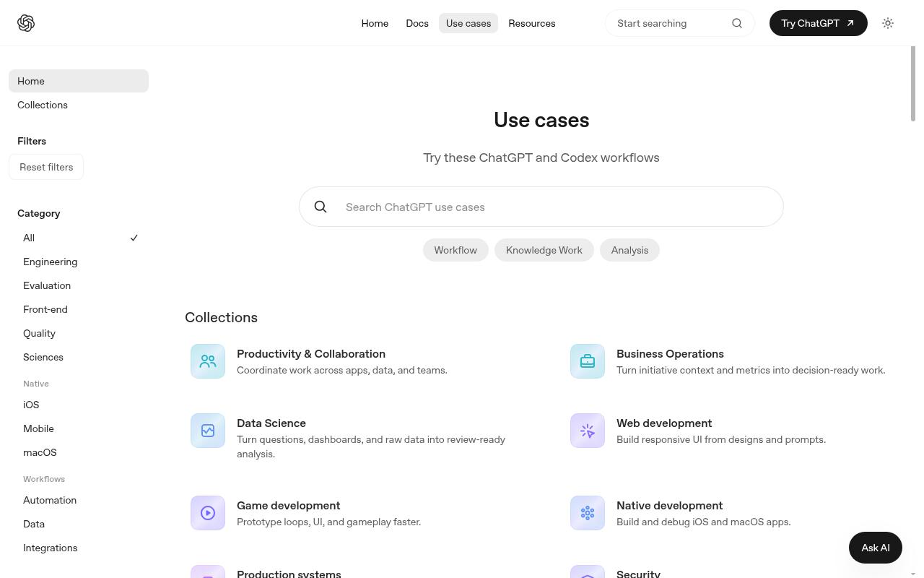Open Game development collection link
Image resolution: width=924 pixels, height=578 pixels.
pyautogui.click(x=289, y=506)
